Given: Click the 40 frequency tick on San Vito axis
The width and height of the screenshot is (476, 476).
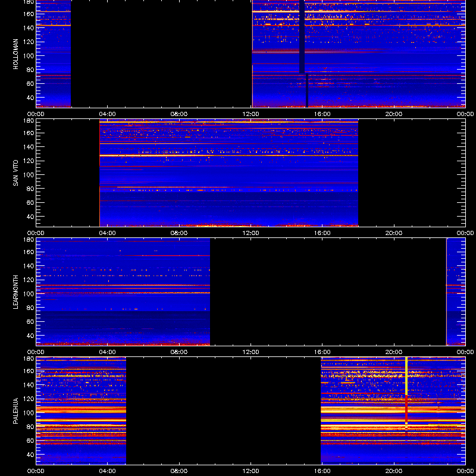Looking at the screenshot, I should coord(30,217).
